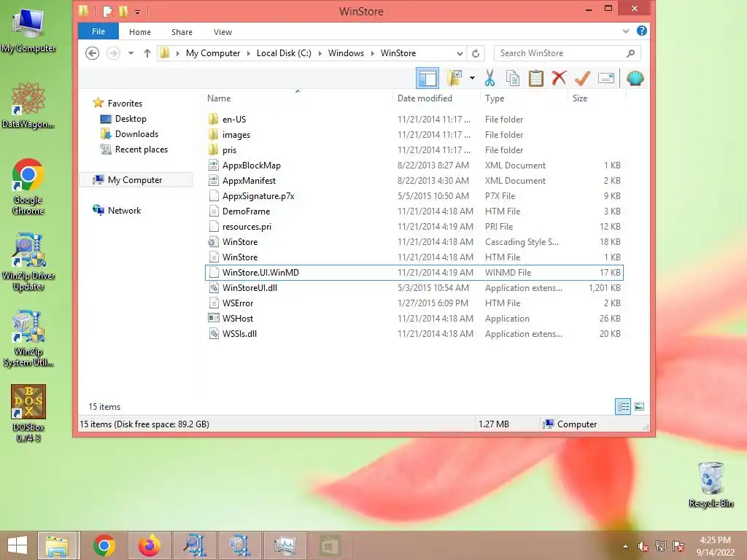Open the recent locations dropdown
This screenshot has width=747, height=560.
click(131, 53)
